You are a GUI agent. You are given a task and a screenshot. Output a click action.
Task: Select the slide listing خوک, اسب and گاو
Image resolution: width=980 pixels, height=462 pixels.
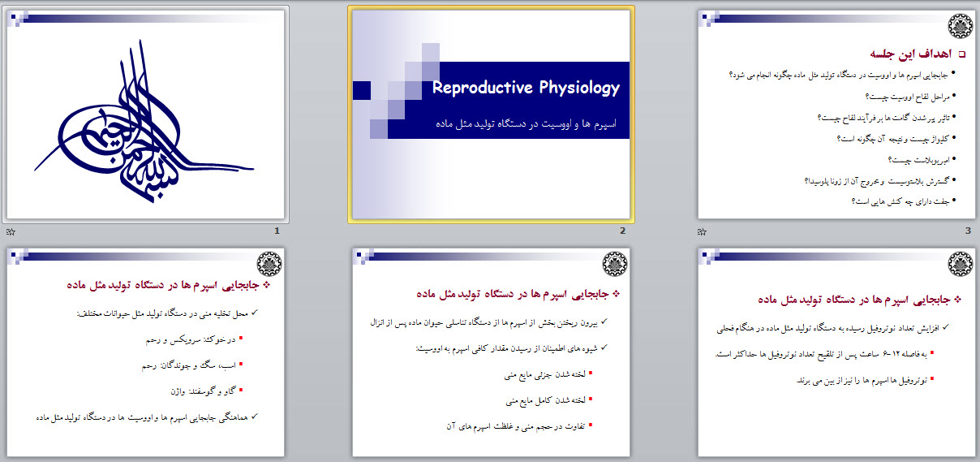[x=144, y=352]
